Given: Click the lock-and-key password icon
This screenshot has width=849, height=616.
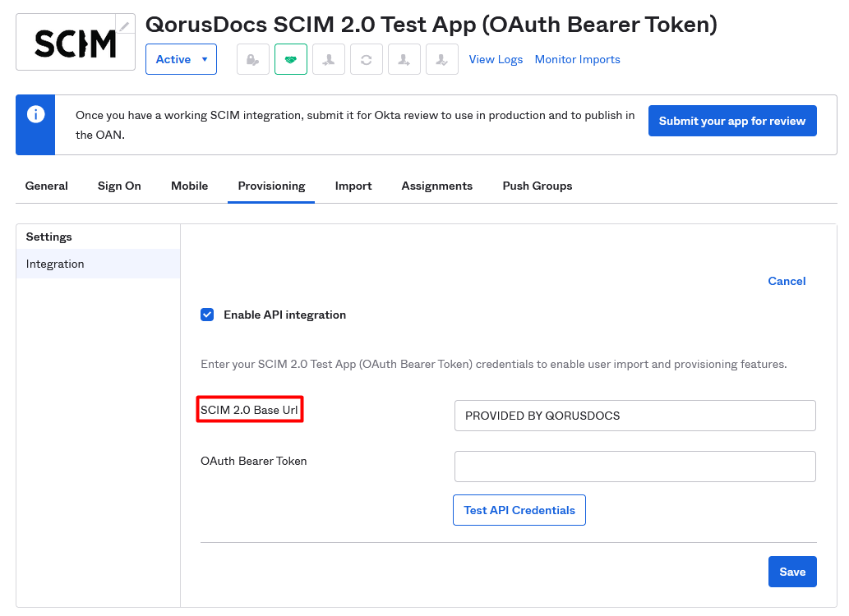Looking at the screenshot, I should coord(253,59).
